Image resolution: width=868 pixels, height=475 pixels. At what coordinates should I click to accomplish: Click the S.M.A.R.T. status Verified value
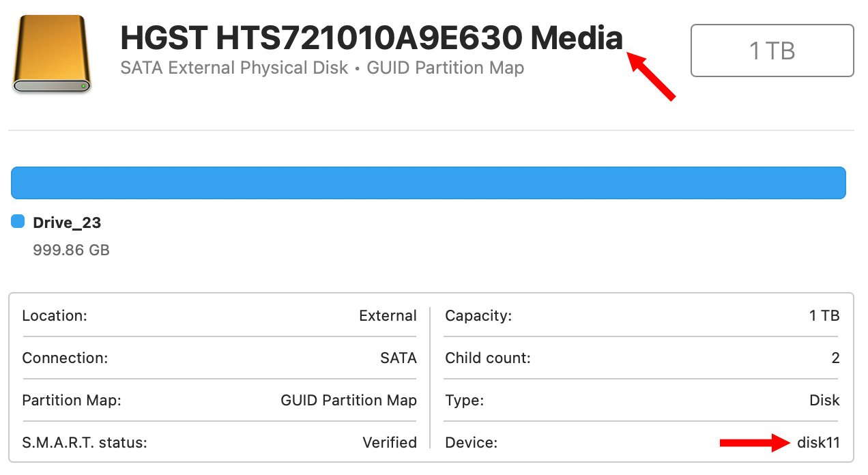(390, 443)
